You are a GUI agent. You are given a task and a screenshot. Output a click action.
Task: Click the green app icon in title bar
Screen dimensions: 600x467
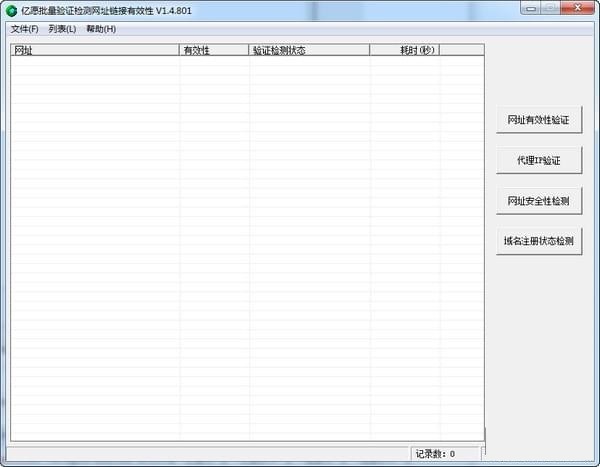pyautogui.click(x=11, y=11)
